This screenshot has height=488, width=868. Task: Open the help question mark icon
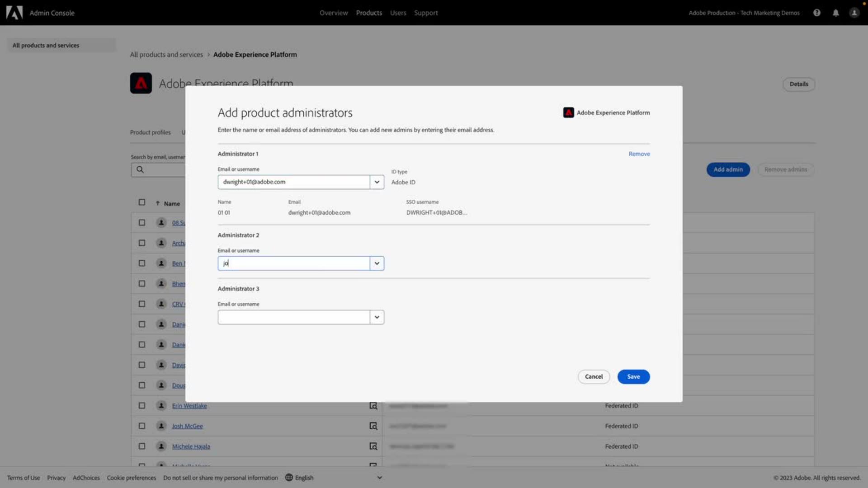tap(816, 13)
